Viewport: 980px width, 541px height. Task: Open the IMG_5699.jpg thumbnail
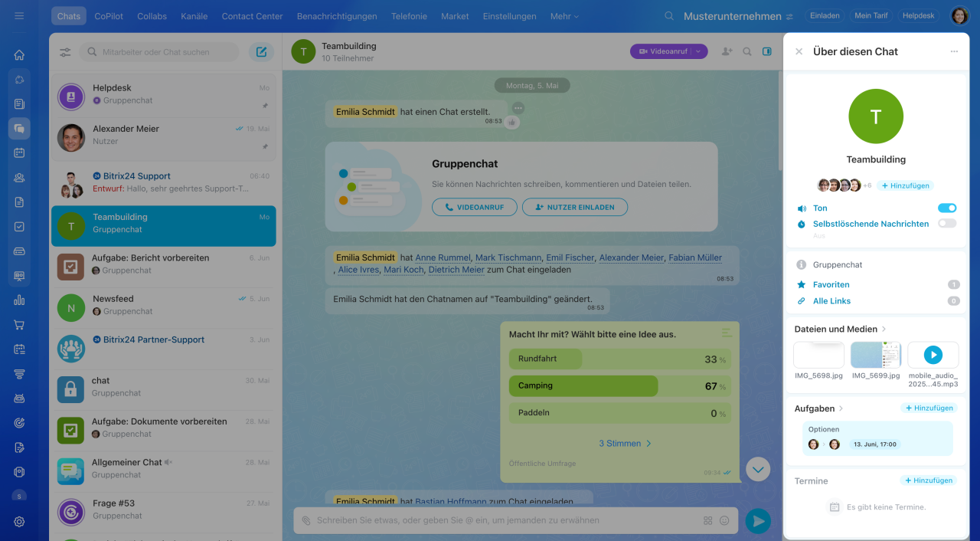coord(876,355)
